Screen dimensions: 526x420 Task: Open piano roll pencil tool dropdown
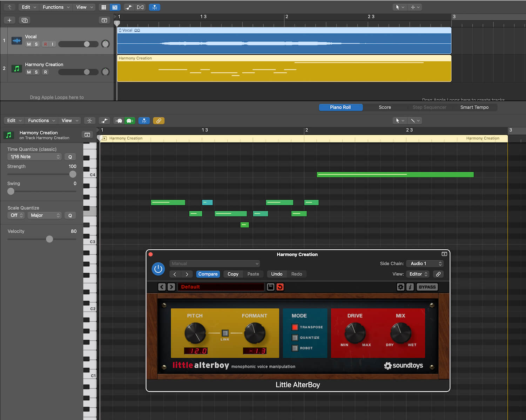tap(415, 121)
